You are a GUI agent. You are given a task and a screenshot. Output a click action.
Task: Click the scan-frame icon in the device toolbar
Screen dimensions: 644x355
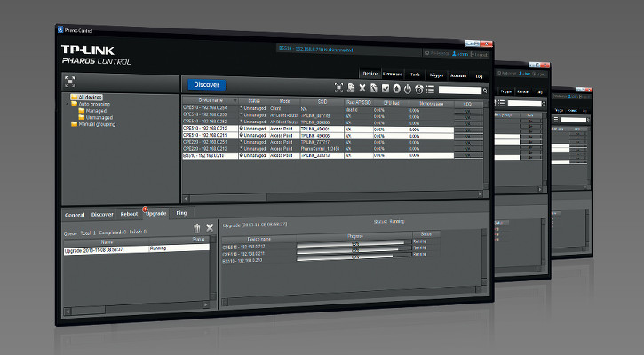pyautogui.click(x=338, y=87)
